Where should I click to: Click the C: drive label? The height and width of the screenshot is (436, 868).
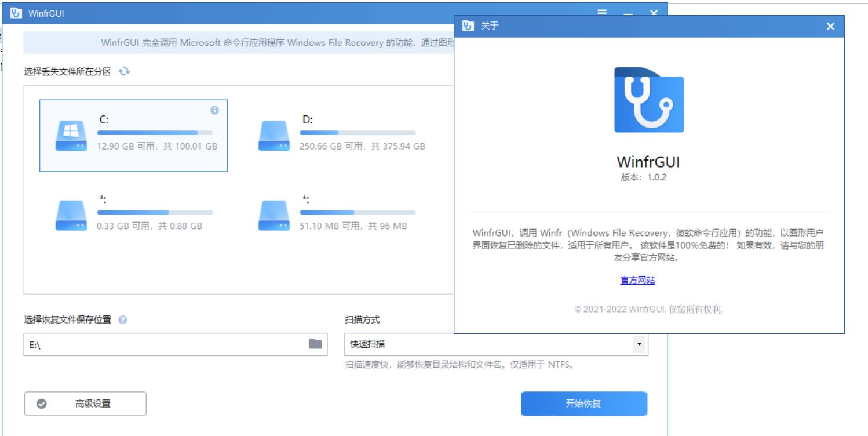click(x=104, y=120)
